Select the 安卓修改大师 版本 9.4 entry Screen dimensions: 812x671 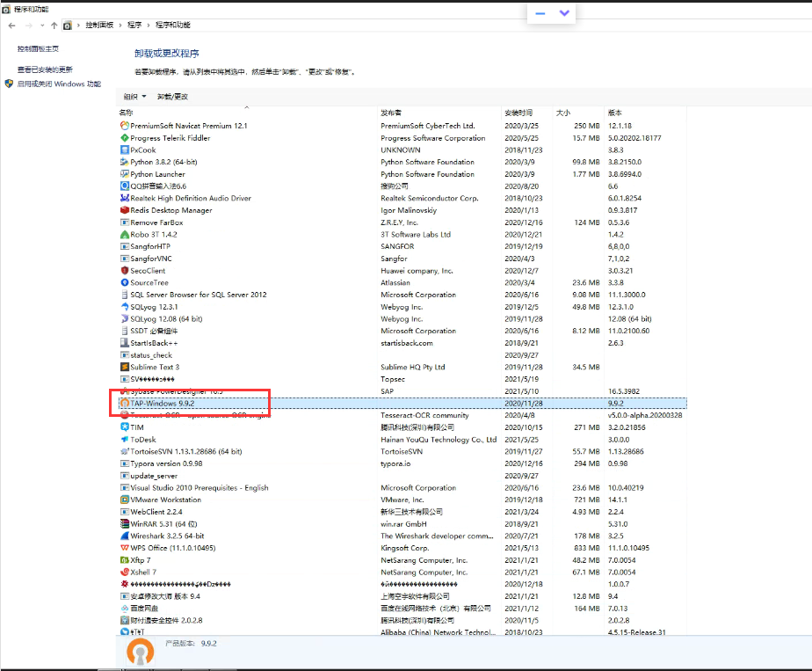402,596
